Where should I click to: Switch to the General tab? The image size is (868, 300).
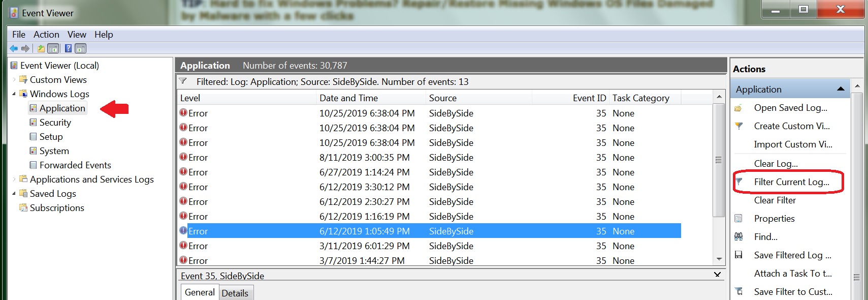(x=200, y=292)
